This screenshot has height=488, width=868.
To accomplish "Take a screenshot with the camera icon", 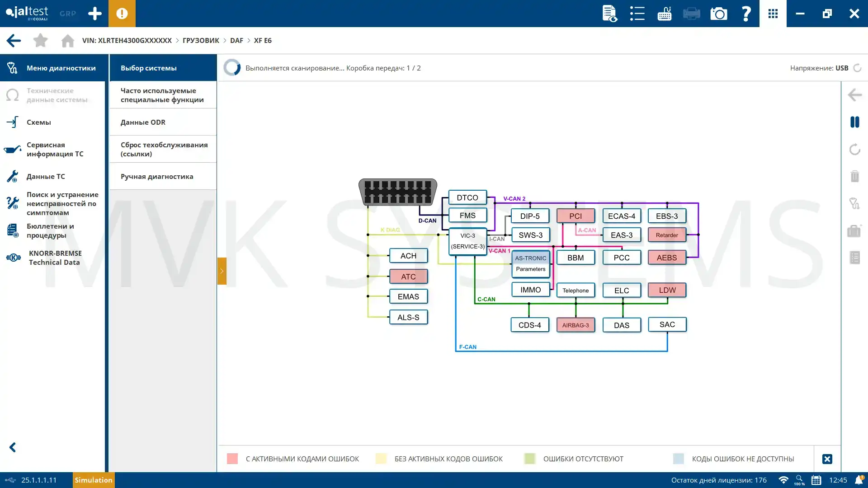I will pos(719,14).
